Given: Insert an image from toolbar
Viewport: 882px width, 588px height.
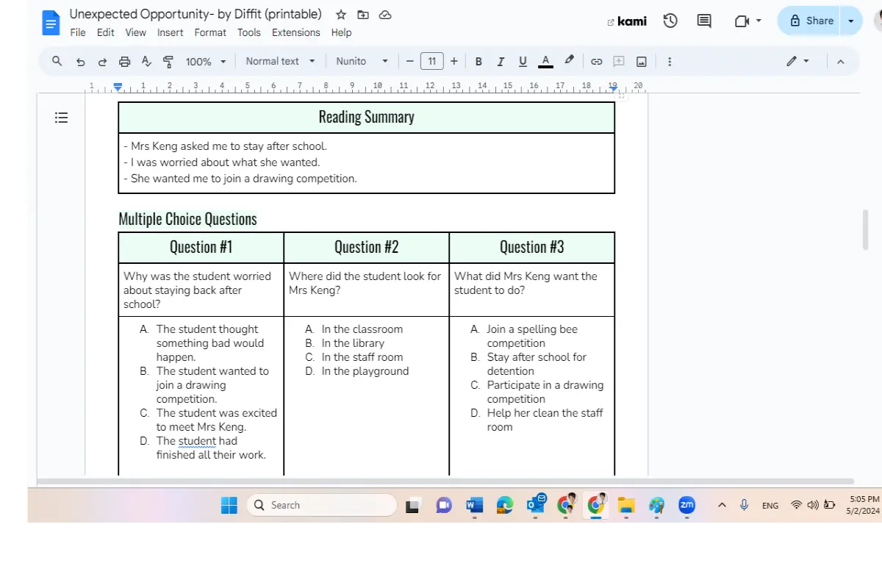Looking at the screenshot, I should click(x=642, y=62).
